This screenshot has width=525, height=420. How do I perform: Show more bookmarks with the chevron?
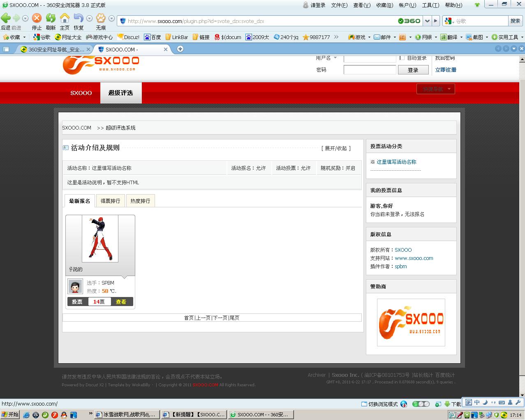point(336,37)
